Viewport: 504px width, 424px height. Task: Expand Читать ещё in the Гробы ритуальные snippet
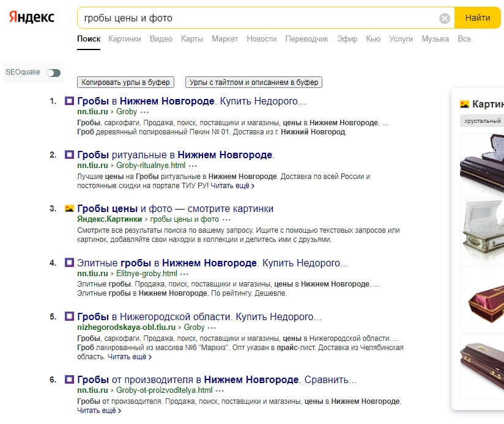232,186
